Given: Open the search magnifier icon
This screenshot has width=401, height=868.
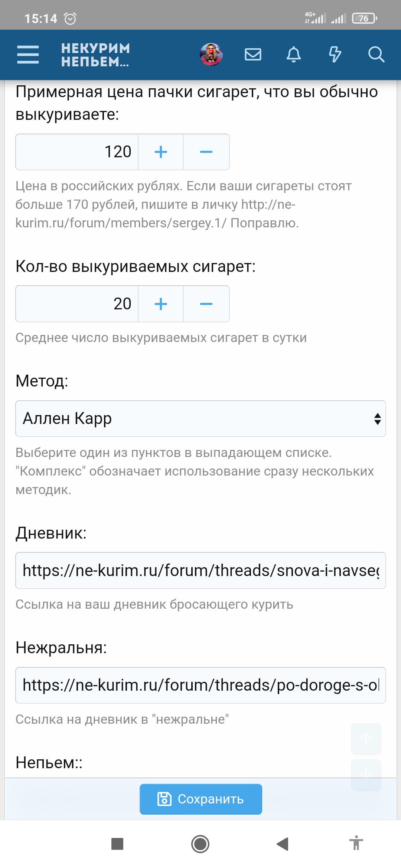Looking at the screenshot, I should click(376, 55).
